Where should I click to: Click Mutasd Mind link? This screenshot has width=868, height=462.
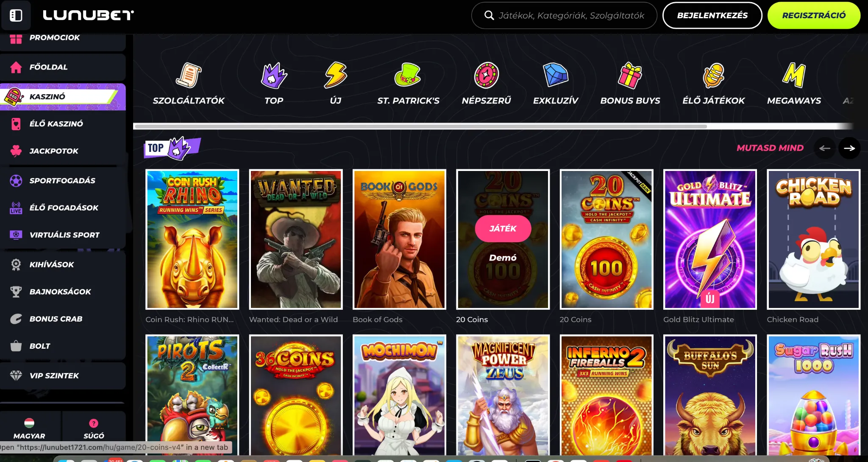click(x=770, y=148)
